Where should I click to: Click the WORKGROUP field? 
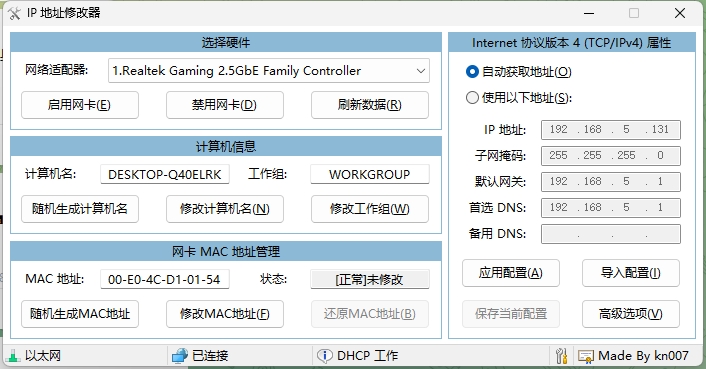(370, 175)
